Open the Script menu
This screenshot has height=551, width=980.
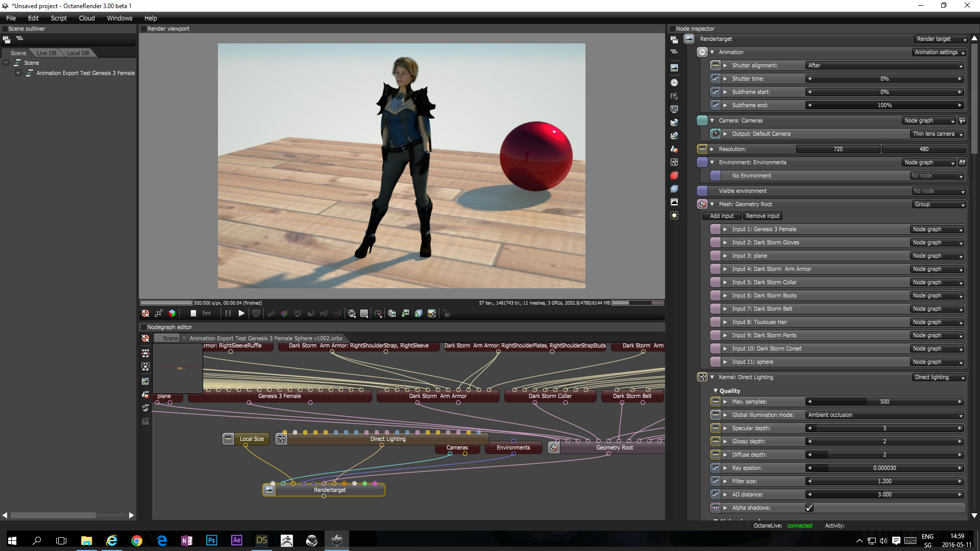(x=59, y=18)
